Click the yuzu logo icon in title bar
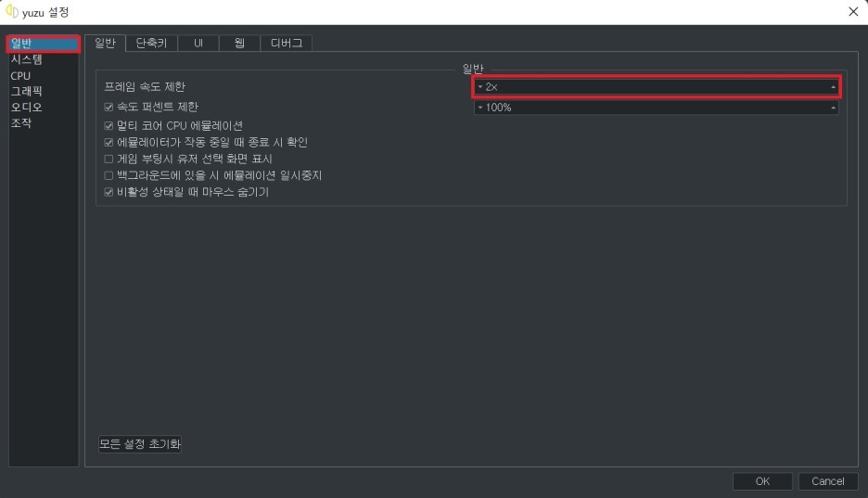Image resolution: width=868 pixels, height=498 pixels. pyautogui.click(x=12, y=12)
